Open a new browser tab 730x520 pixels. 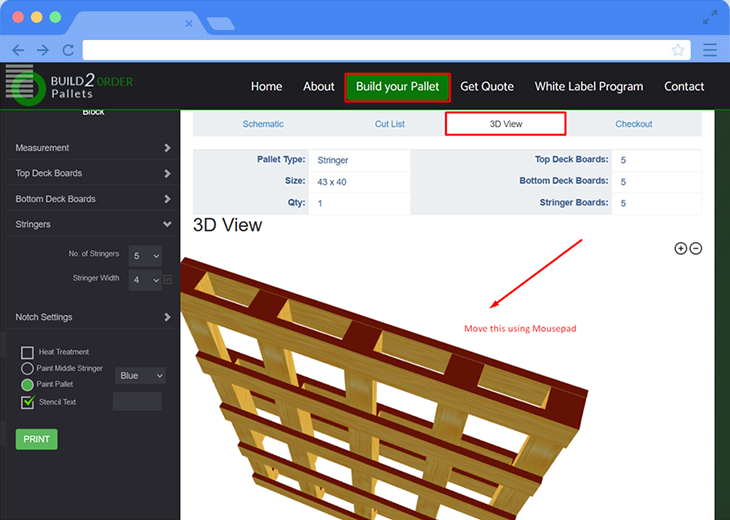(x=221, y=23)
